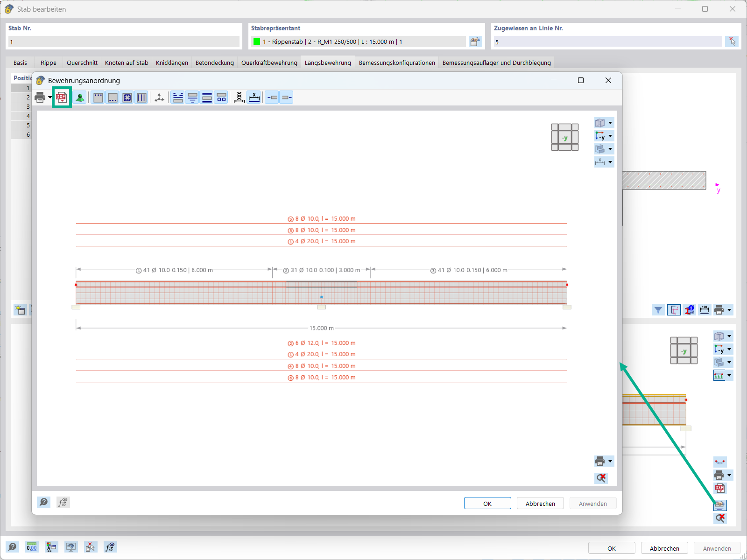Click the coordinate axes orientation icon
The image size is (747, 560).
tap(159, 97)
